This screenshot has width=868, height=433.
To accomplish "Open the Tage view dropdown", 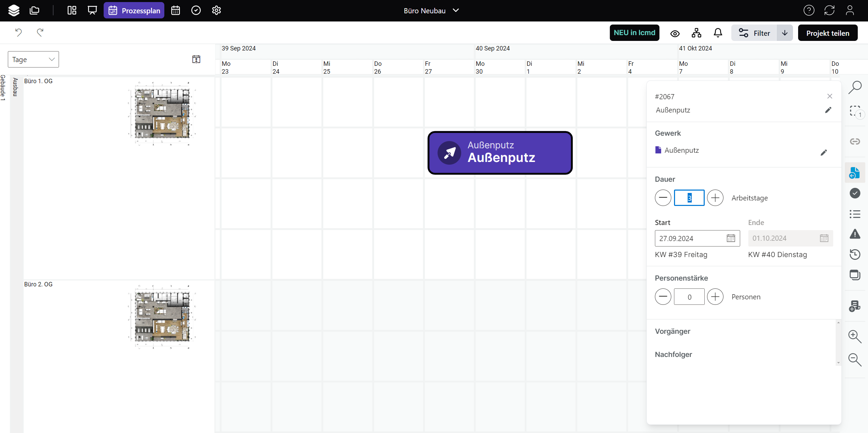I will pos(33,59).
